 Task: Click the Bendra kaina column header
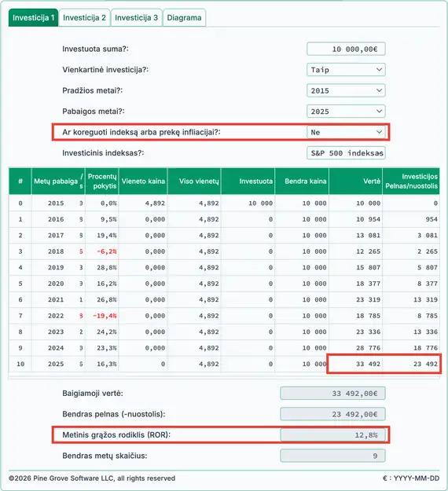pos(302,181)
